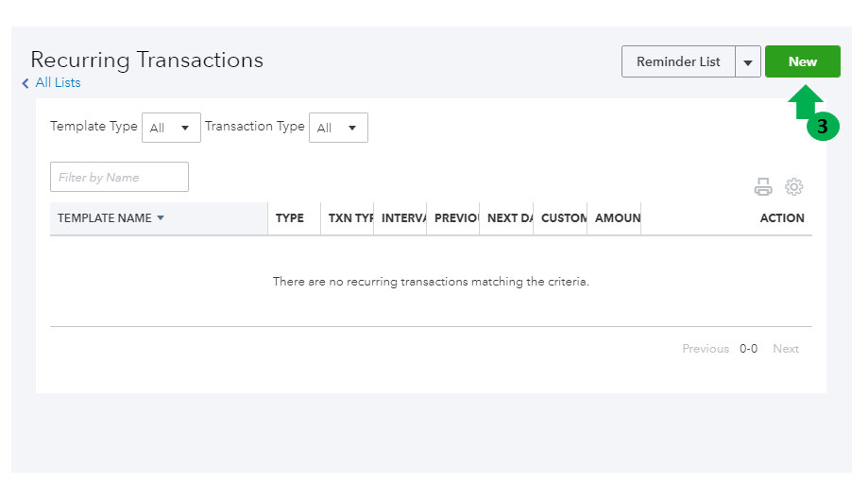Click the AMOUNT column header
Viewport: 868px width, 502px height.
(617, 218)
